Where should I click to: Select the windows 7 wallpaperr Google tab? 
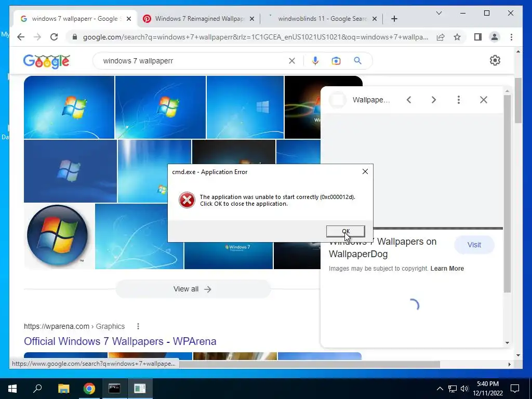[x=75, y=19]
